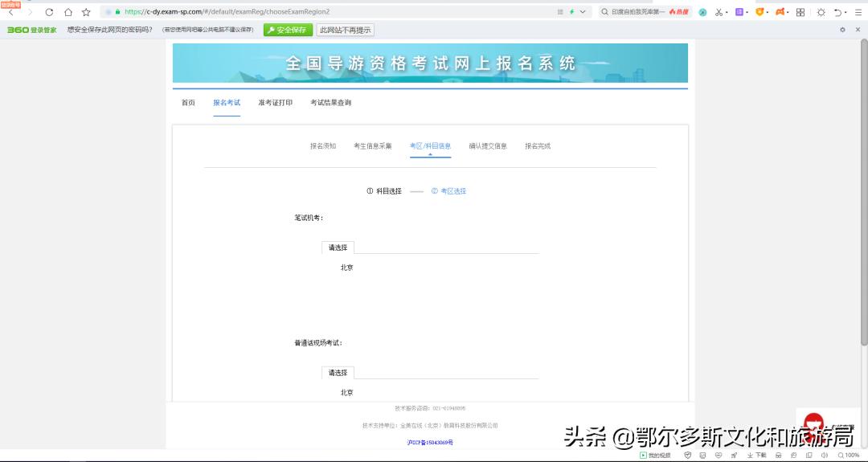Open the browser home page icon
The height and width of the screenshot is (462, 868).
click(x=68, y=12)
